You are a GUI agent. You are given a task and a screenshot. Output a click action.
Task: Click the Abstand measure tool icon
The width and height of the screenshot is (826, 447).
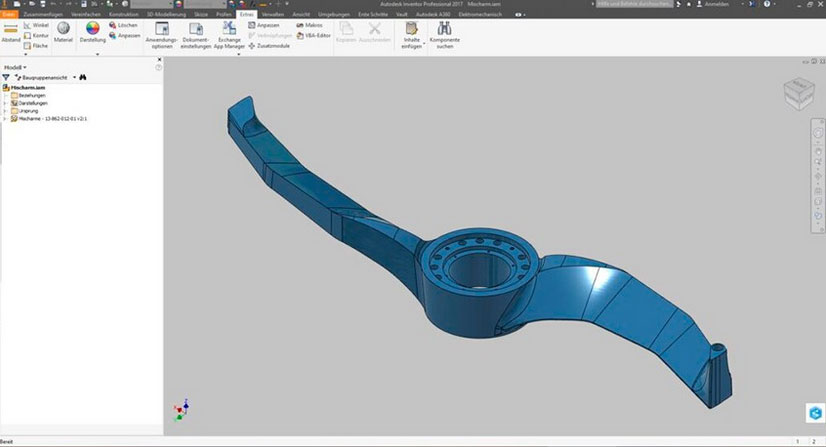pyautogui.click(x=10, y=30)
